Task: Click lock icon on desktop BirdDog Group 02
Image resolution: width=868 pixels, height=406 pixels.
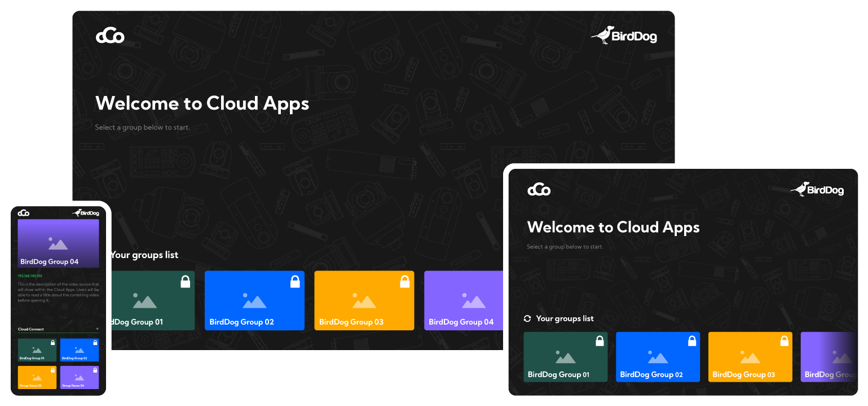Action: click(295, 281)
